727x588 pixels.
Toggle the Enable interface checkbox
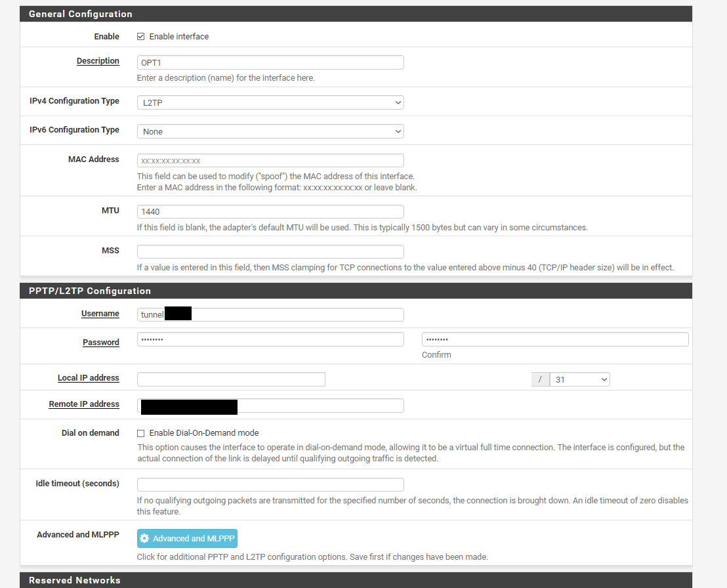pos(140,37)
